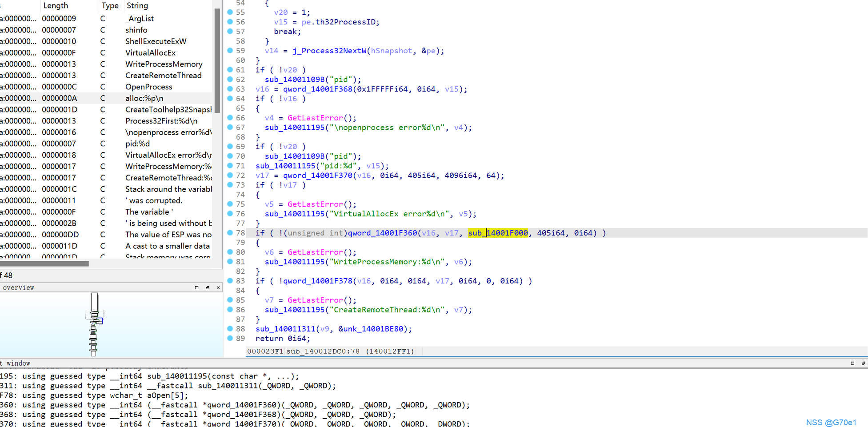
Task: Select the VirtualAllocEx string row
Action: pyautogui.click(x=106, y=53)
